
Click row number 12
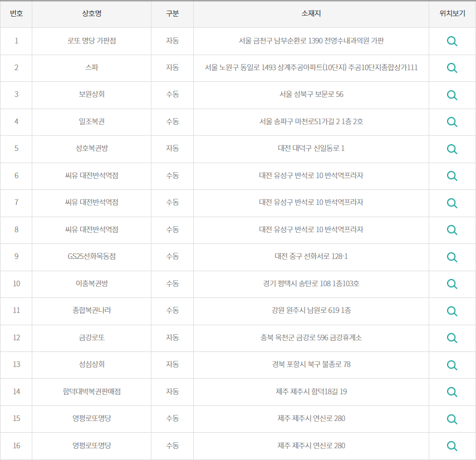[x=16, y=338]
